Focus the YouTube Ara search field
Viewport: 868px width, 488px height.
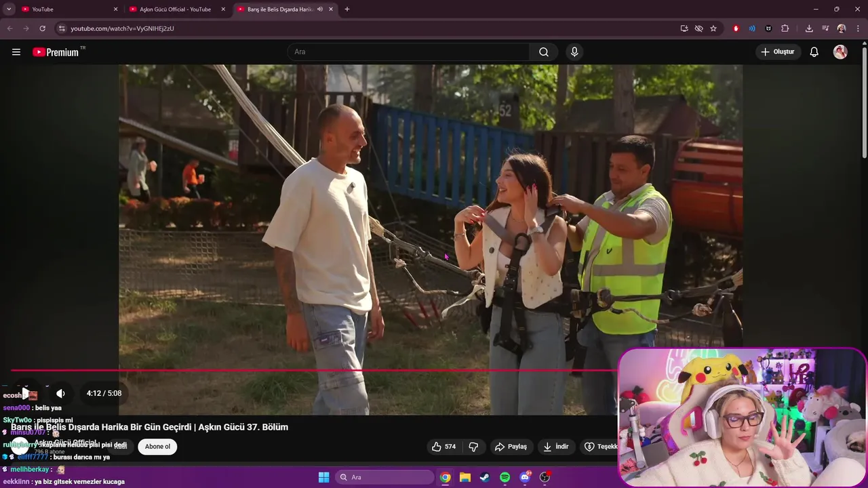pos(409,52)
